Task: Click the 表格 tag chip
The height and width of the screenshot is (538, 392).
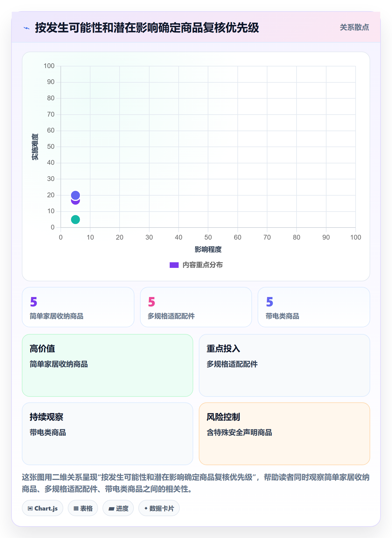Action: [83, 508]
